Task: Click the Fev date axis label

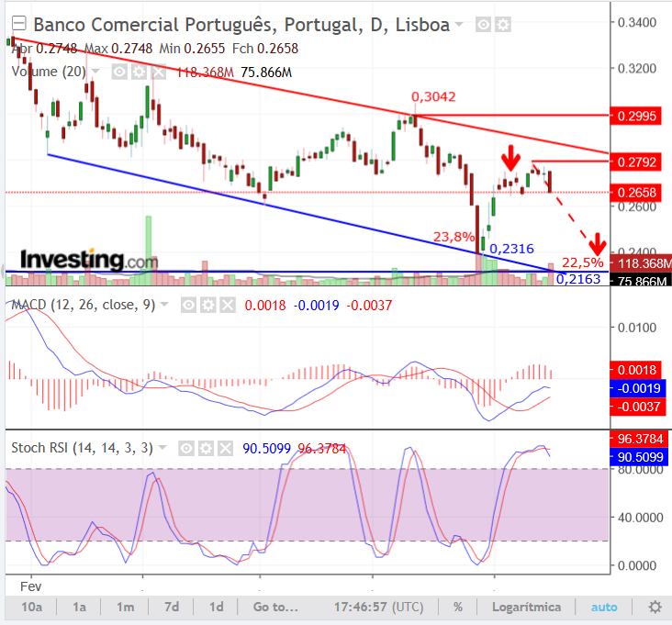Action: 31,586
